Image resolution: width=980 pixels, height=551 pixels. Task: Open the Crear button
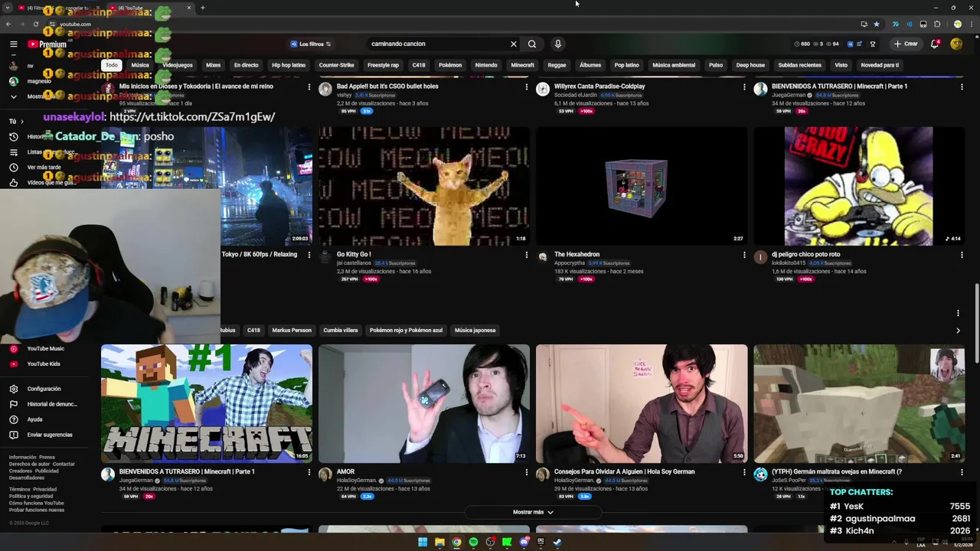(x=905, y=44)
